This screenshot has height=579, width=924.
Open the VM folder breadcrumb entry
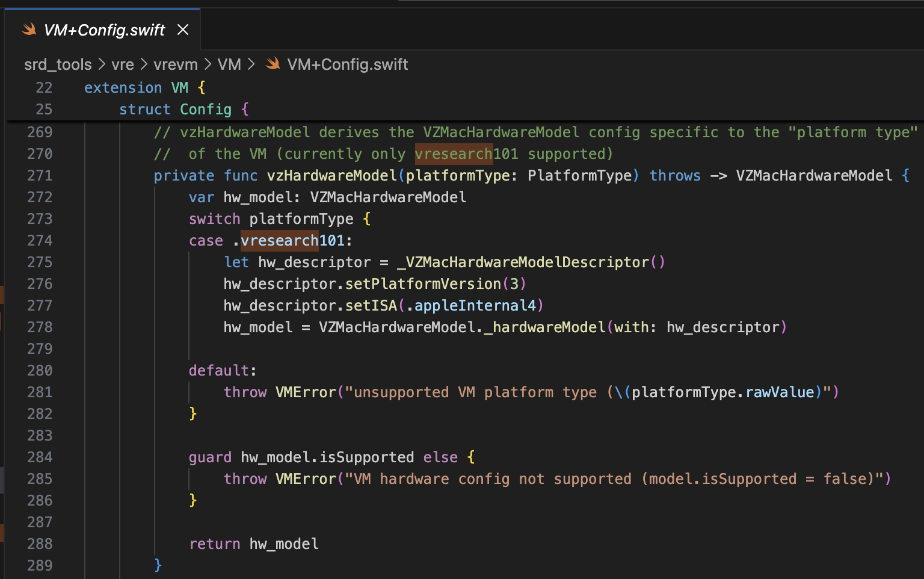point(229,64)
